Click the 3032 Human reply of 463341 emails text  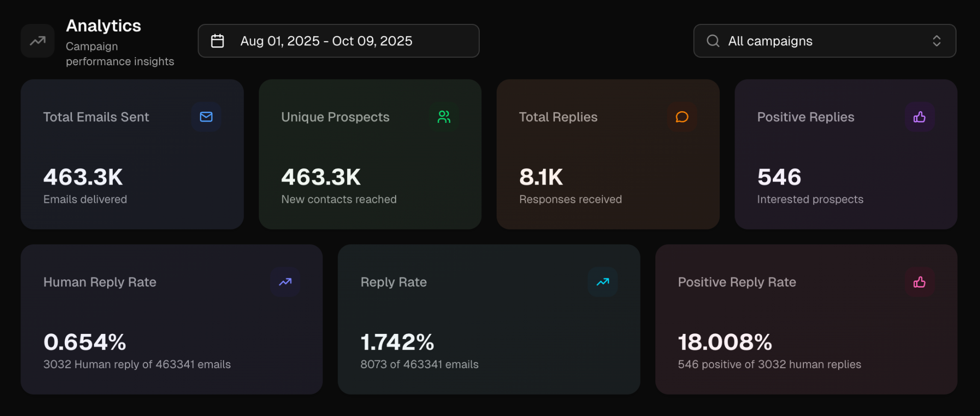(137, 365)
